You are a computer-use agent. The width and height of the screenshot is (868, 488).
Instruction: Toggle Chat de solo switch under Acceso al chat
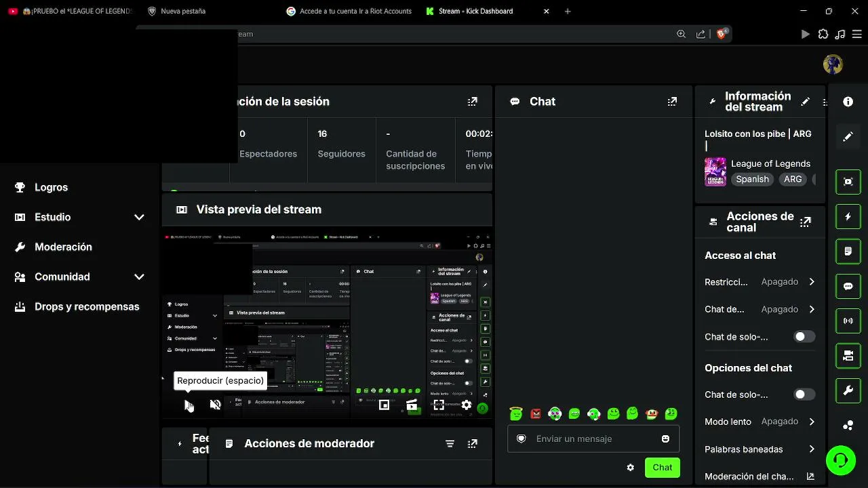[804, 337]
